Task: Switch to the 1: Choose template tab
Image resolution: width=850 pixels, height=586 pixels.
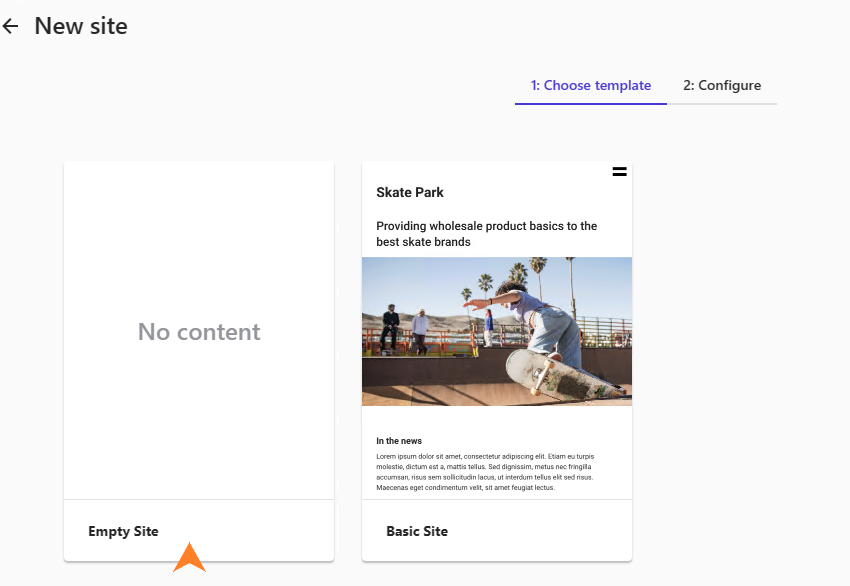Action: [x=590, y=86]
